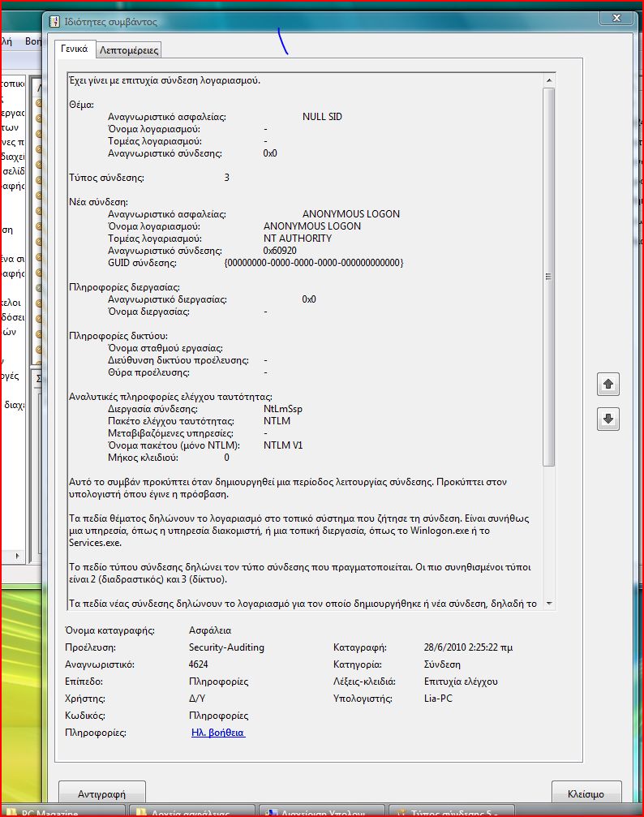This screenshot has width=644, height=817.
Task: Click the ANONYMOUS LOGON security ID value
Action: (x=351, y=214)
